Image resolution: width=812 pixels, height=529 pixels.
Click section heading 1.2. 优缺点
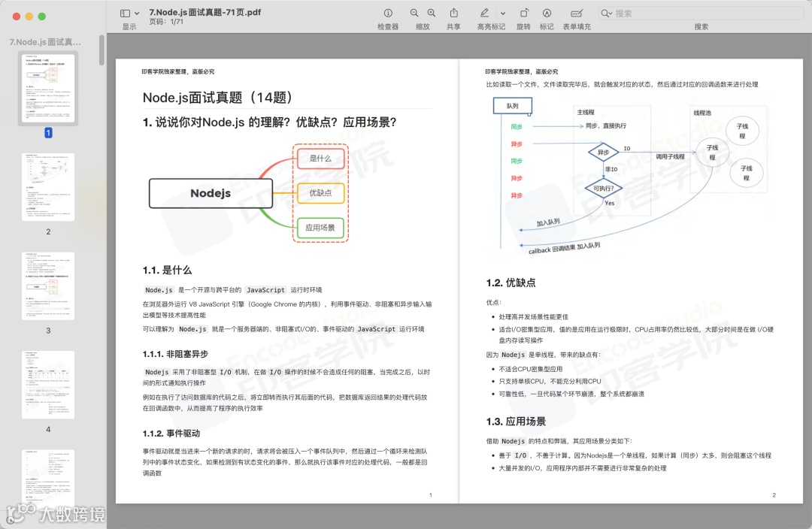click(511, 283)
